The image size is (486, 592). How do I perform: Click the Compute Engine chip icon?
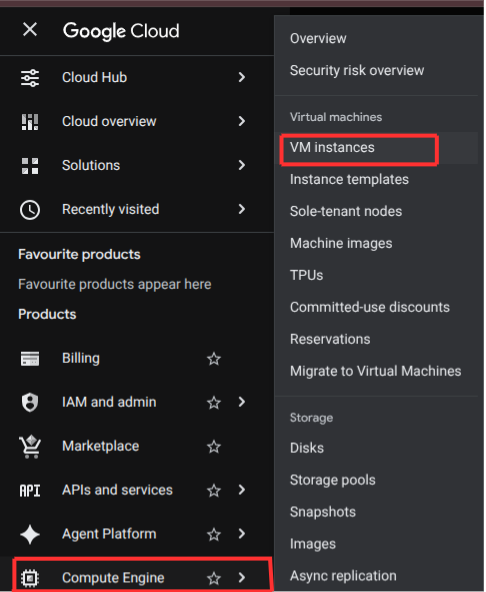point(30,578)
